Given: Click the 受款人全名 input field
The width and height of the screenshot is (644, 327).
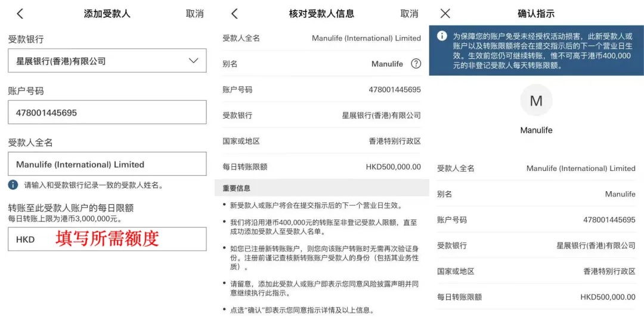Looking at the screenshot, I should tap(107, 164).
